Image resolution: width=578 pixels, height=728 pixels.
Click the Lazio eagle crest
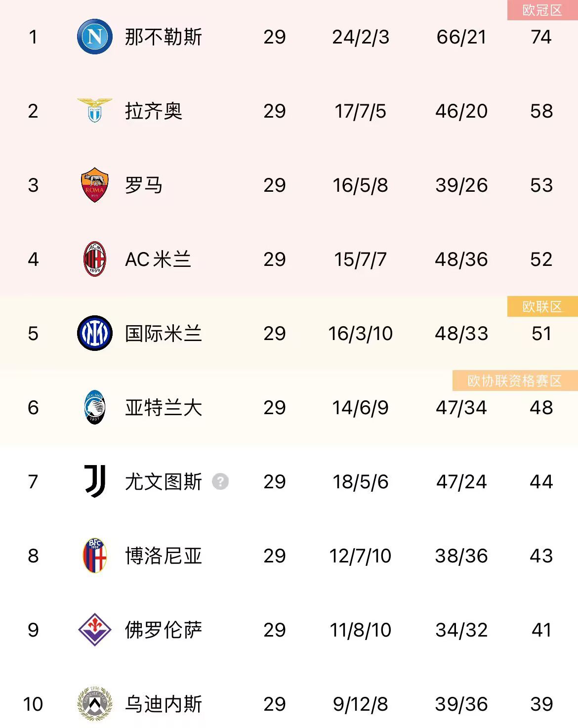[x=95, y=110]
